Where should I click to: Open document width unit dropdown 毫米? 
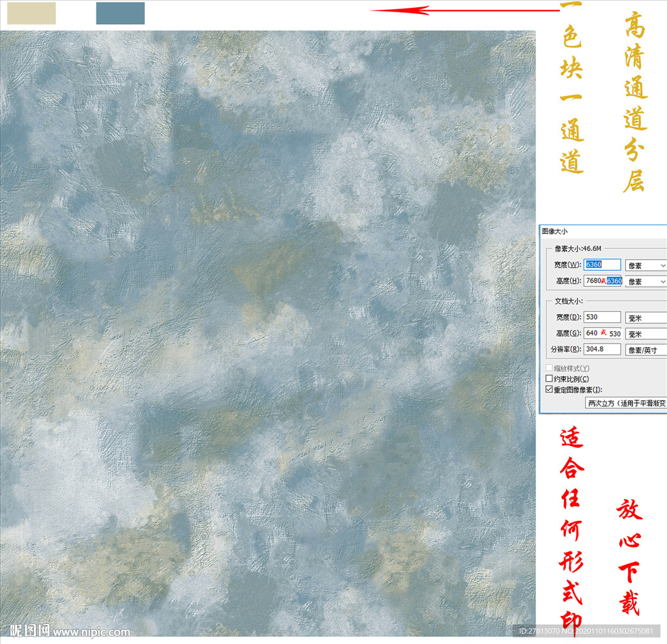coord(646,318)
